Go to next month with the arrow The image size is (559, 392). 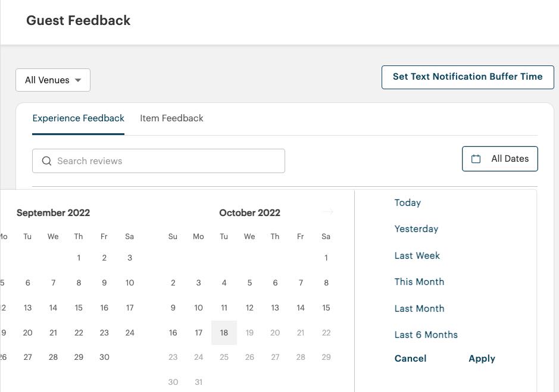pos(327,212)
